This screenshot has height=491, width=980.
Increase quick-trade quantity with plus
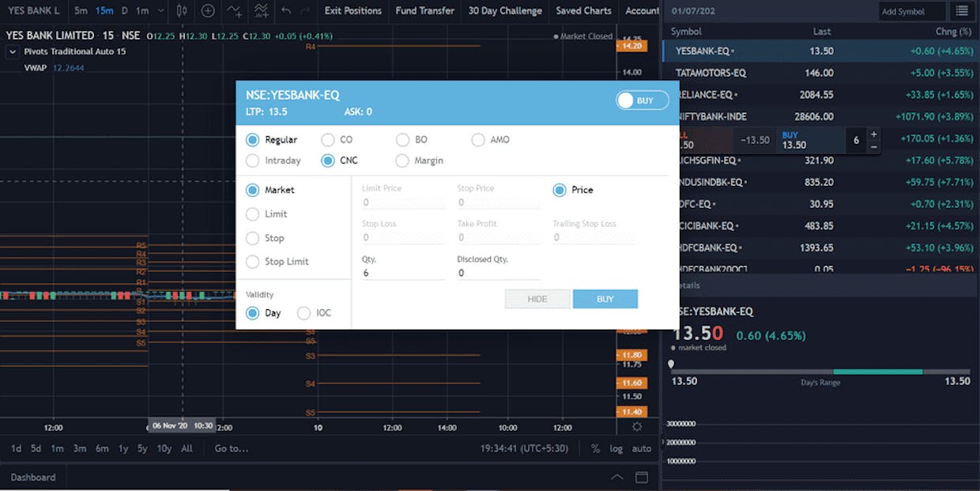[873, 134]
